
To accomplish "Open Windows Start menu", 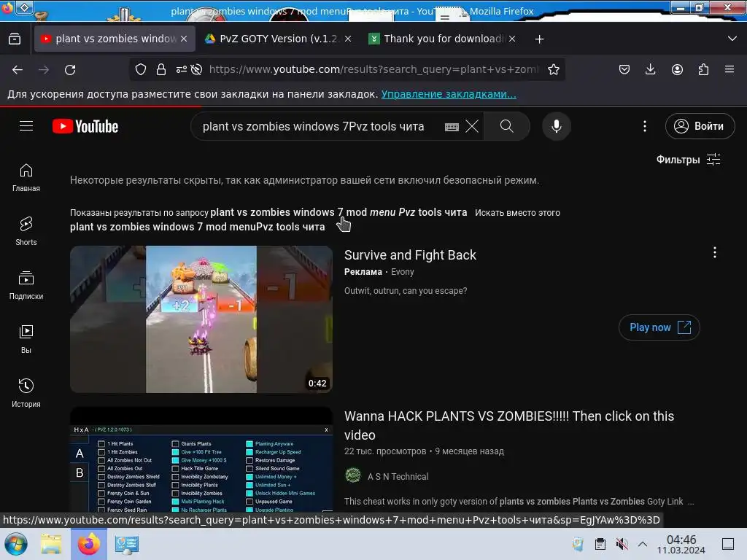I will click(x=16, y=544).
